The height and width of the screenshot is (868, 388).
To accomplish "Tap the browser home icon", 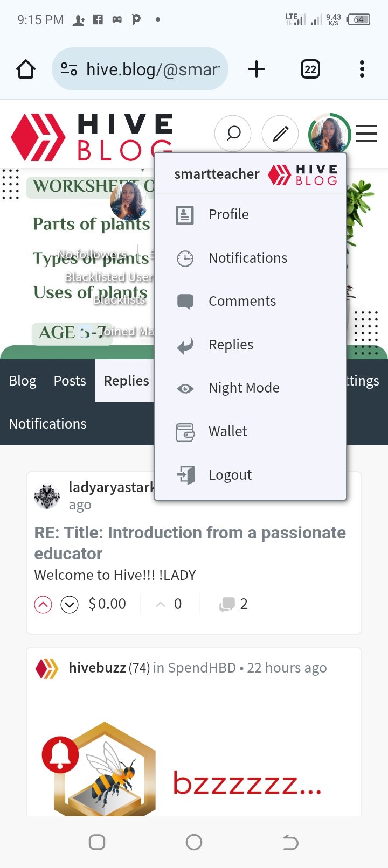I will pyautogui.click(x=26, y=69).
